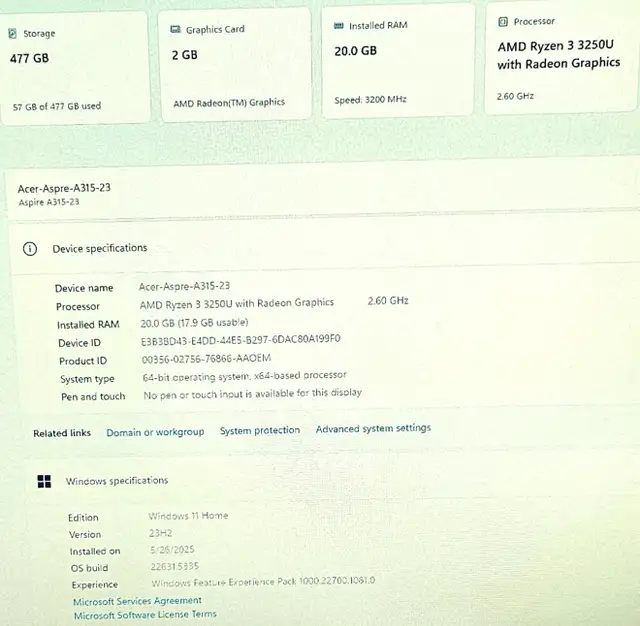Viewport: 640px width, 626px height.
Task: Open System protection link
Action: click(x=260, y=430)
